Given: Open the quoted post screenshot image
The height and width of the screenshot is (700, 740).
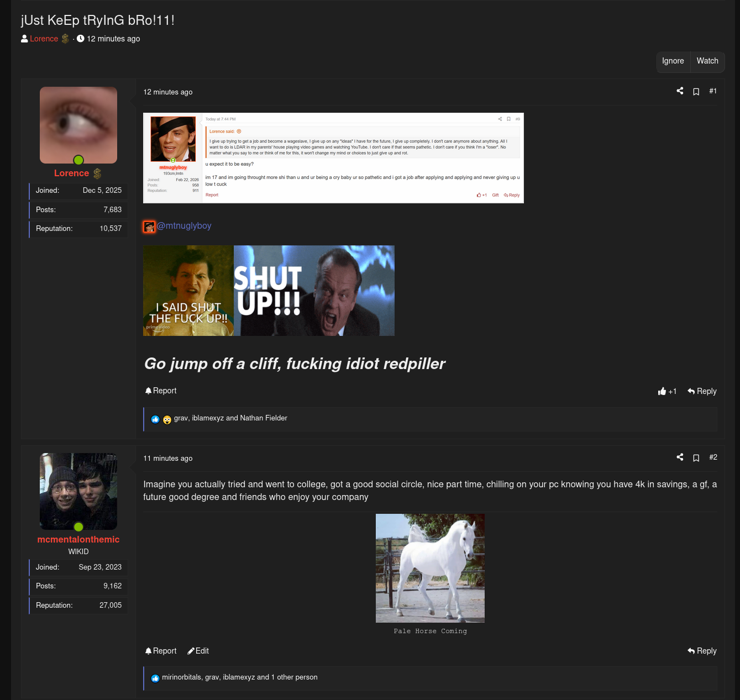Looking at the screenshot, I should tap(333, 158).
